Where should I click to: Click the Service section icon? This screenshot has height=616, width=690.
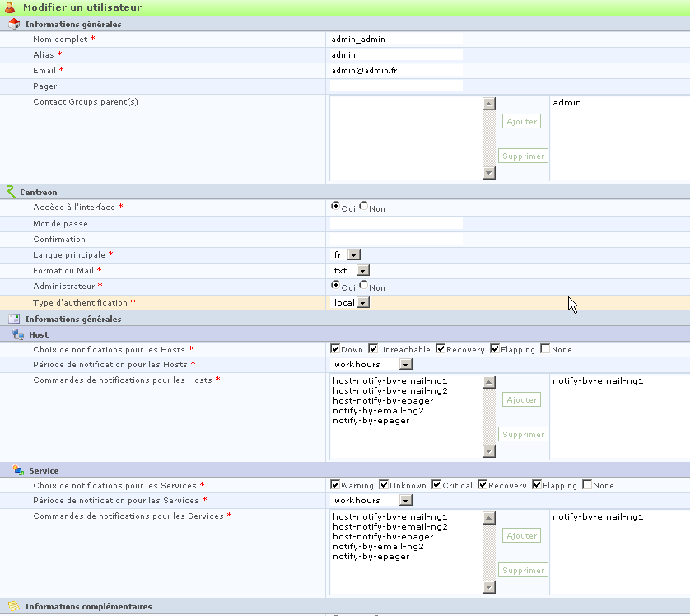(18, 470)
